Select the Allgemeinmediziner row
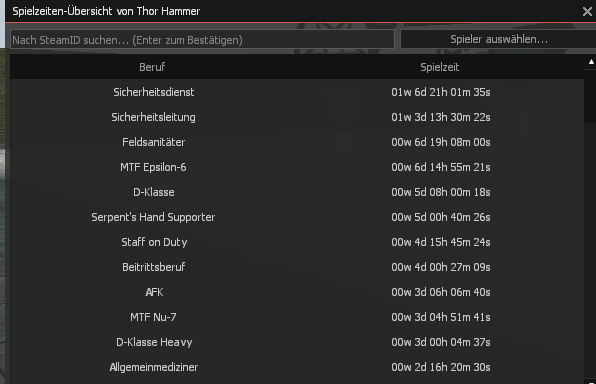 click(x=297, y=367)
